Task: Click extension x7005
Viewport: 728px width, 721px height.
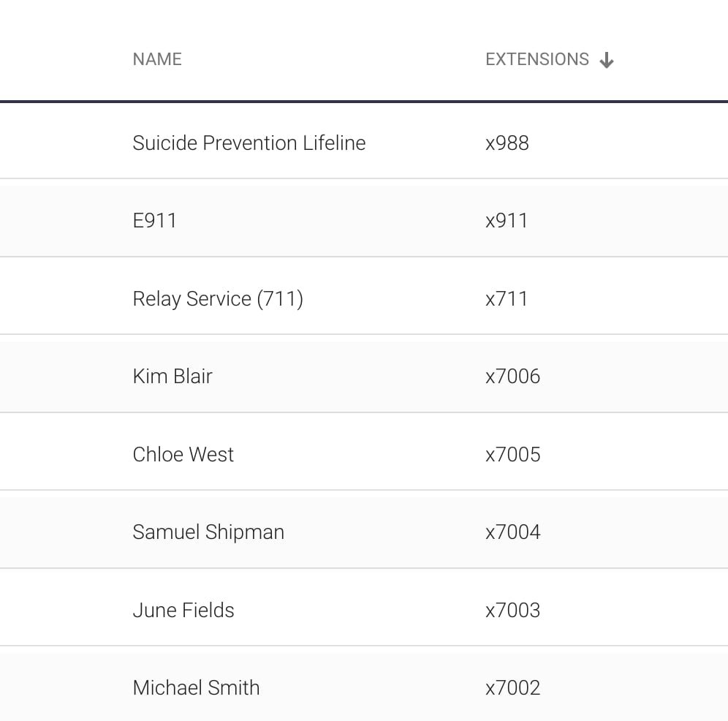Action: [x=513, y=455]
